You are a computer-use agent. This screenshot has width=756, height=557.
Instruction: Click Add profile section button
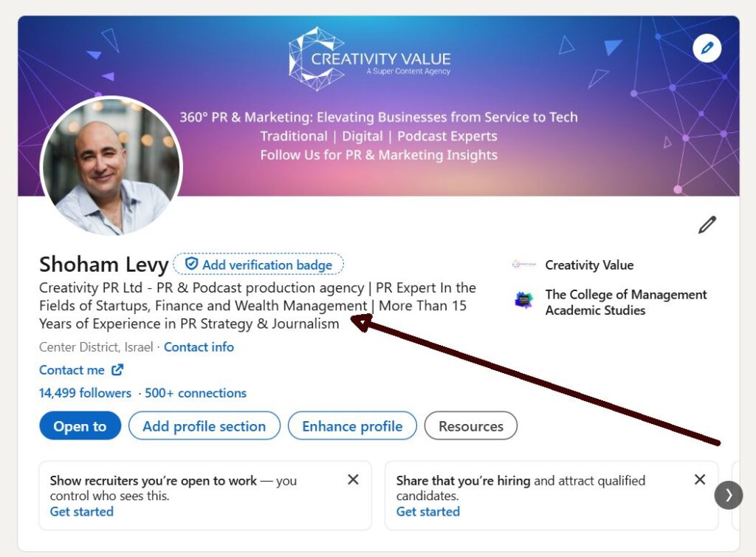(x=205, y=426)
